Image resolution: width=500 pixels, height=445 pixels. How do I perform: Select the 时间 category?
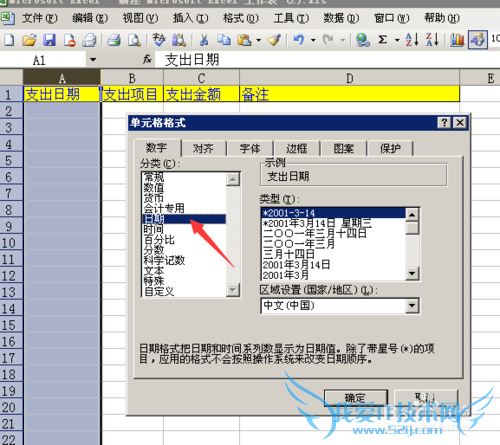click(x=184, y=229)
